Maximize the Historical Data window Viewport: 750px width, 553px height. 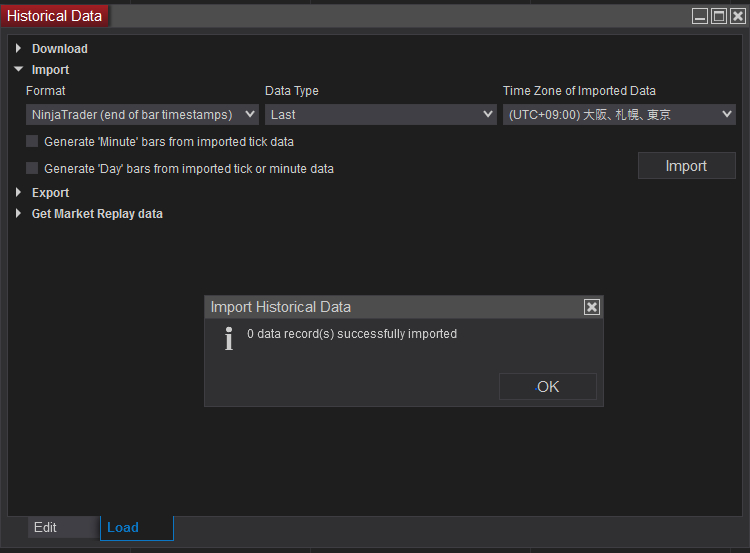tap(719, 16)
